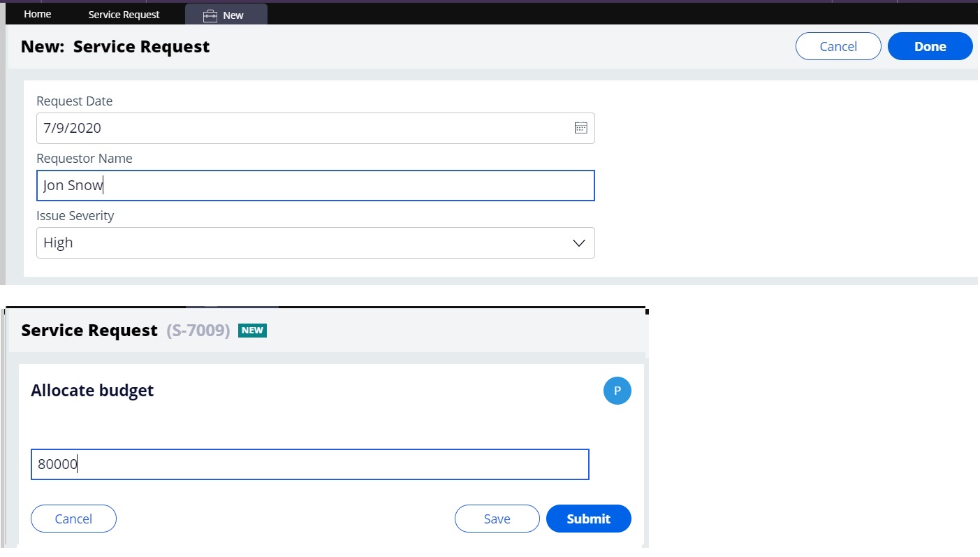
Task: Click the Service Request case title
Action: pos(87,330)
